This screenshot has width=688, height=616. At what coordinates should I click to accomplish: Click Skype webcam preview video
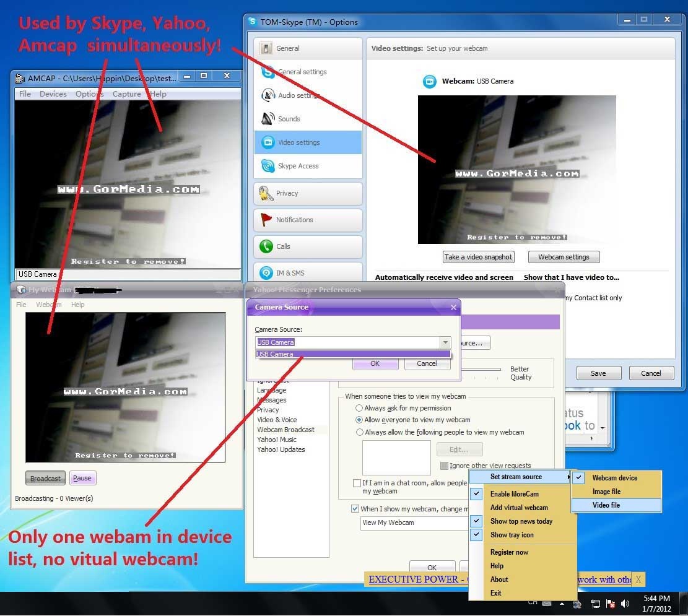[x=516, y=170]
